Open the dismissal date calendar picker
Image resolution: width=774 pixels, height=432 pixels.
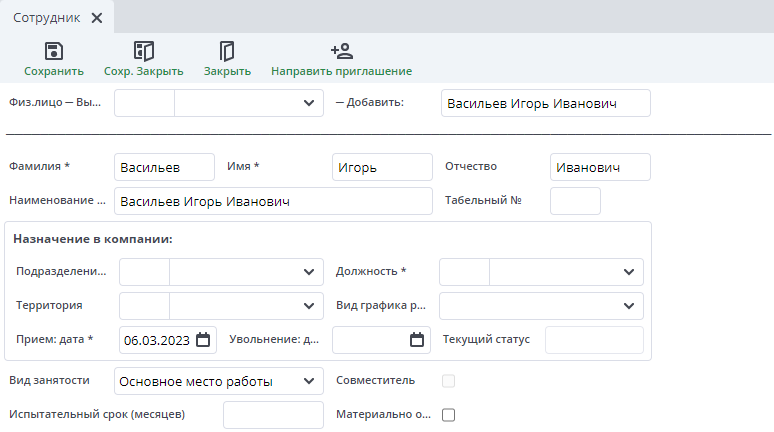pos(417,340)
